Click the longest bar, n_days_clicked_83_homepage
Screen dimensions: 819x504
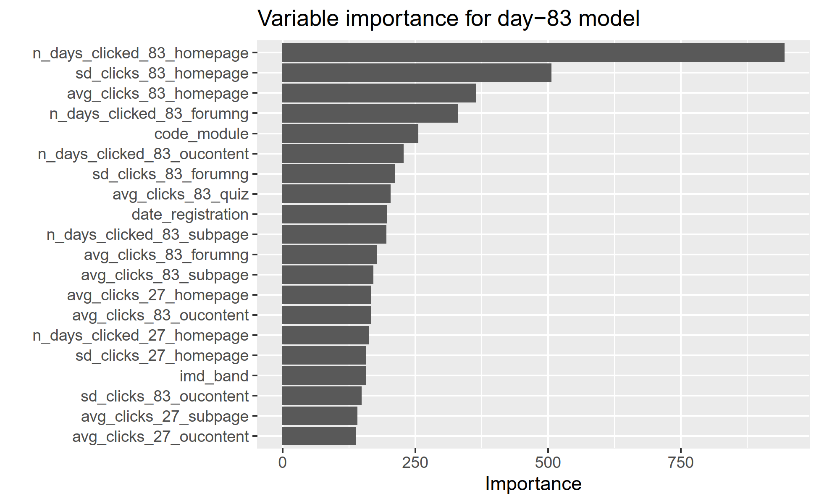pos(533,53)
